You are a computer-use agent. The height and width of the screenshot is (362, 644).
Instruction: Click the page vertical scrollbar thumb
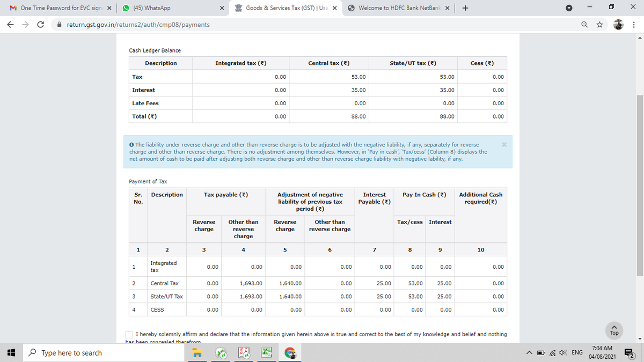tap(640, 185)
